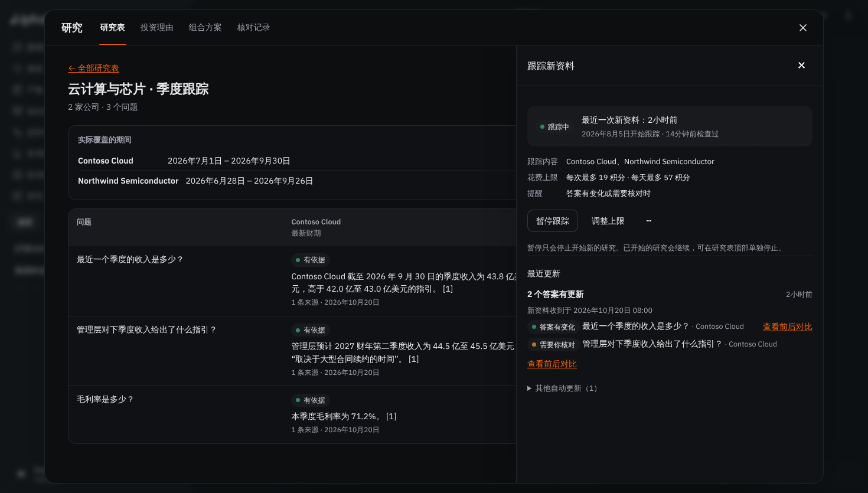Close the 研究 dialog window
This screenshot has width=868, height=493.
(x=803, y=28)
